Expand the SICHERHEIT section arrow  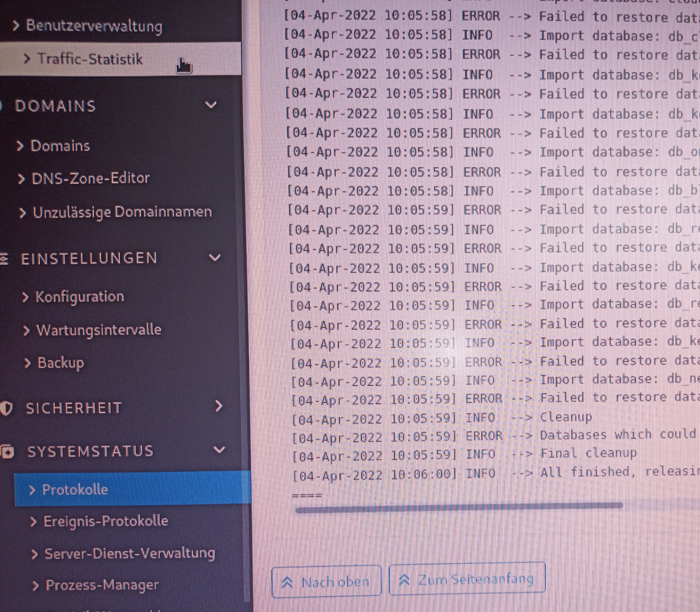[219, 406]
